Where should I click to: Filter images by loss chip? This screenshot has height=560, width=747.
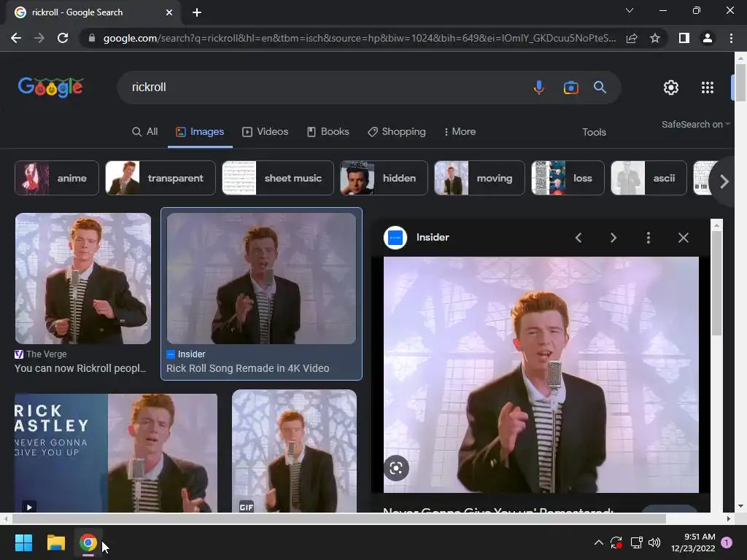(x=568, y=178)
